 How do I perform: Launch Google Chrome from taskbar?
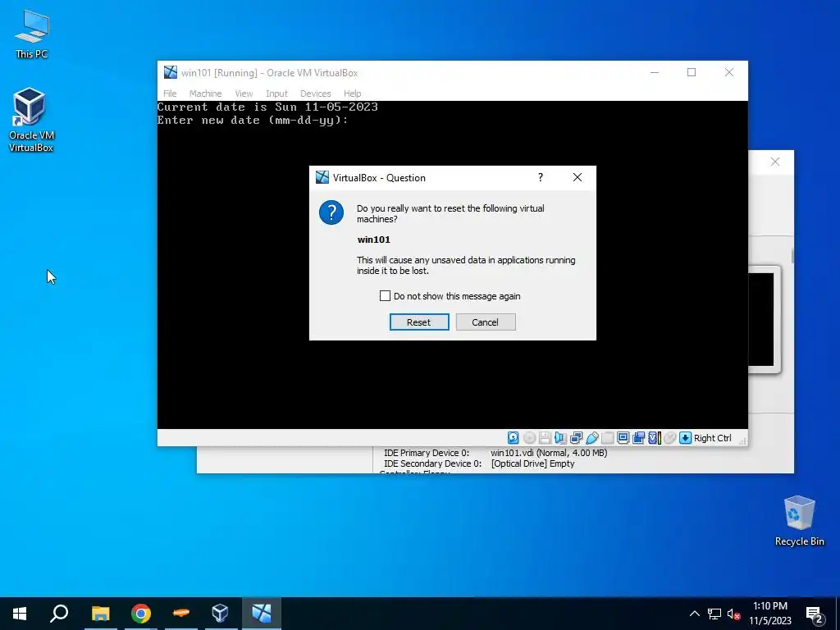point(141,614)
